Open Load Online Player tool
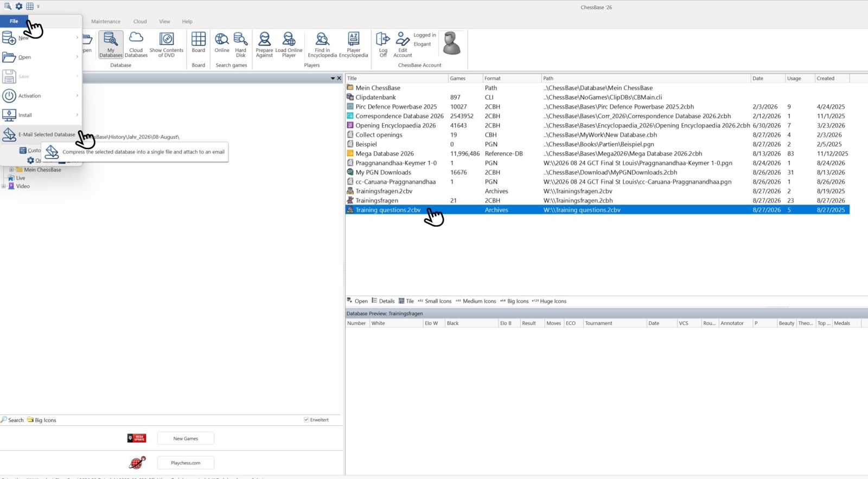The width and height of the screenshot is (868, 479). 289,44
